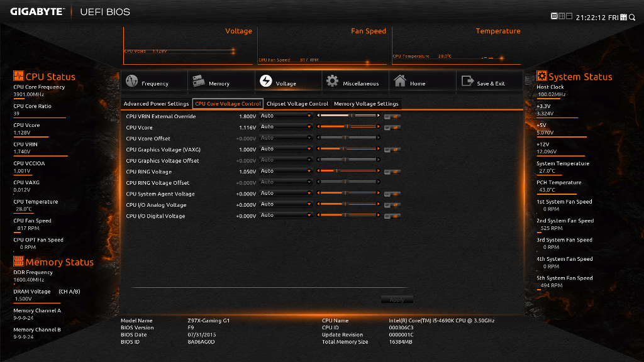Viewport: 644px width, 362px height.
Task: Toggle on/off switch for CPU I/O Digital Voltage
Action: [392, 216]
